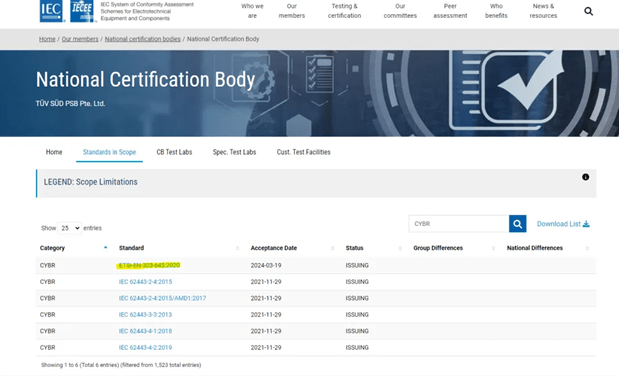Open Who we are menu
Screen dimensions: 619x376
click(252, 11)
